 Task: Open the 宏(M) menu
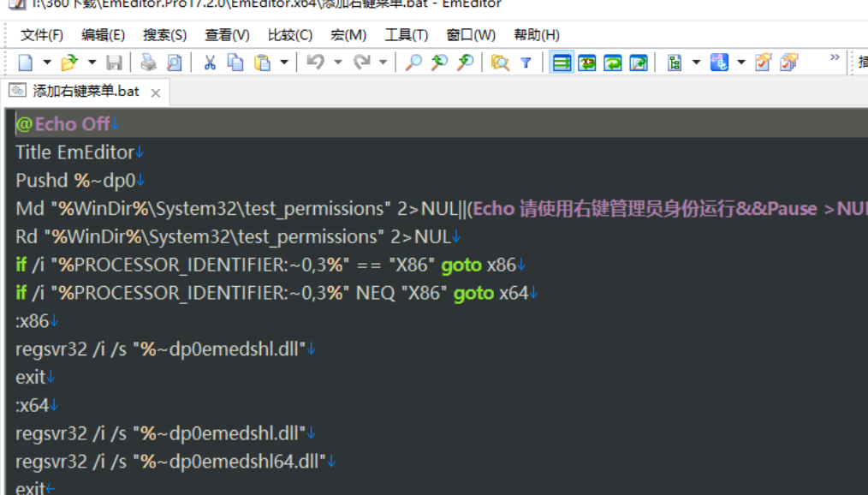(348, 35)
